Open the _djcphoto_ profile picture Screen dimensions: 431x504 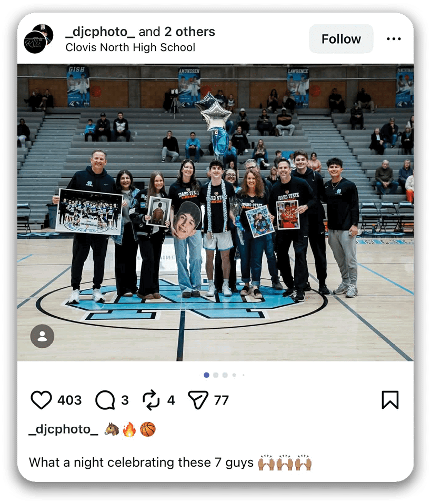coord(38,38)
